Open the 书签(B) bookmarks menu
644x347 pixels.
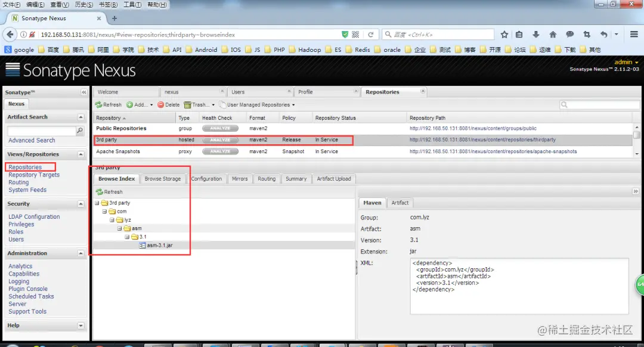pos(108,5)
